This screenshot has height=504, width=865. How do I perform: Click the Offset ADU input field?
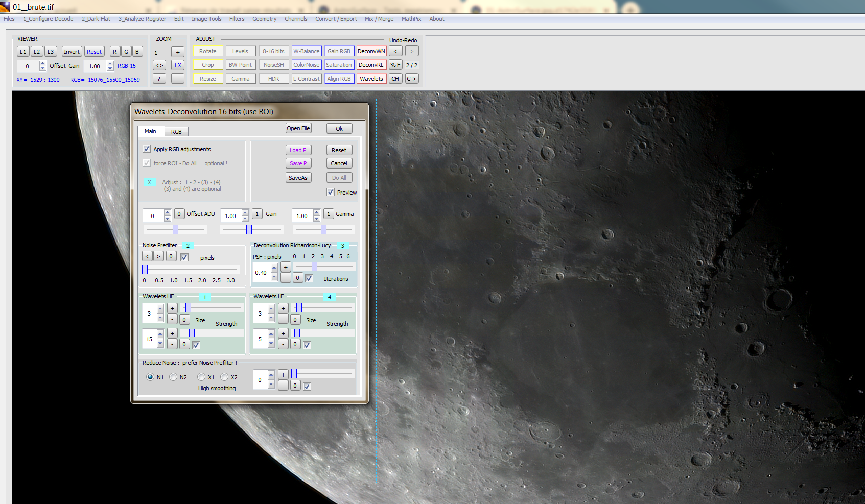point(153,216)
